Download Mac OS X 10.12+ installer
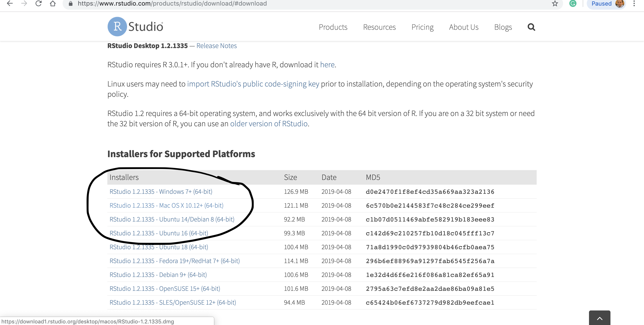This screenshot has height=325, width=644. pos(166,205)
